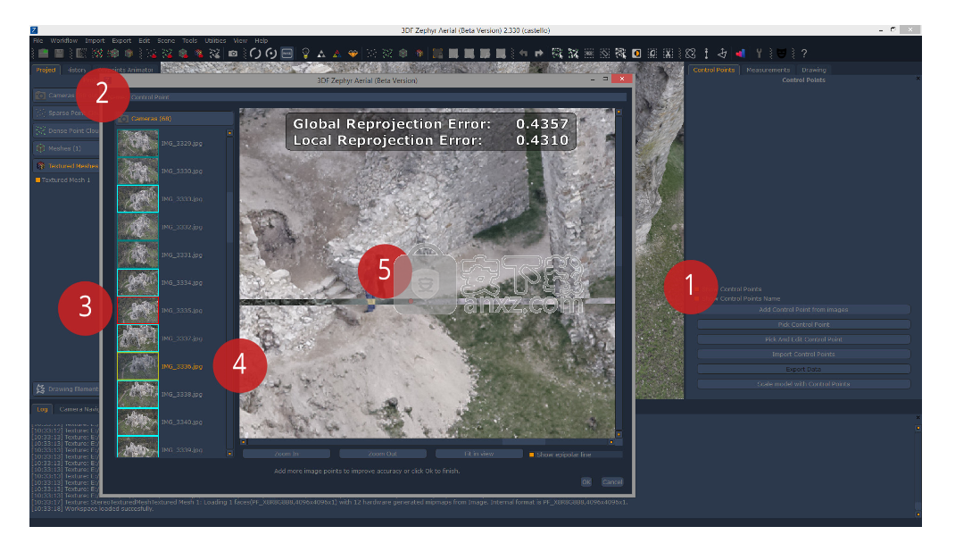Click the circular rotate arrow icon
Image resolution: width=980 pixels, height=560 pixels.
point(255,54)
